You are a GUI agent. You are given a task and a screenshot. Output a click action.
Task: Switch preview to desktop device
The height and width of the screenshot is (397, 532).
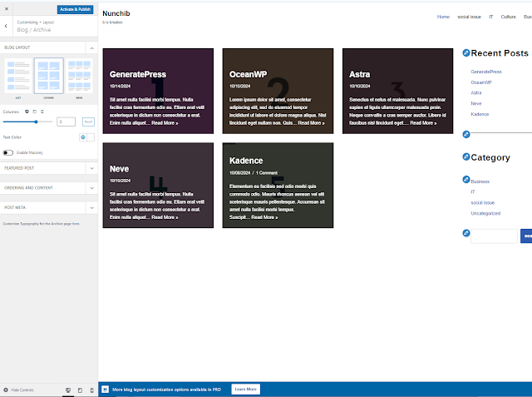tap(68, 390)
